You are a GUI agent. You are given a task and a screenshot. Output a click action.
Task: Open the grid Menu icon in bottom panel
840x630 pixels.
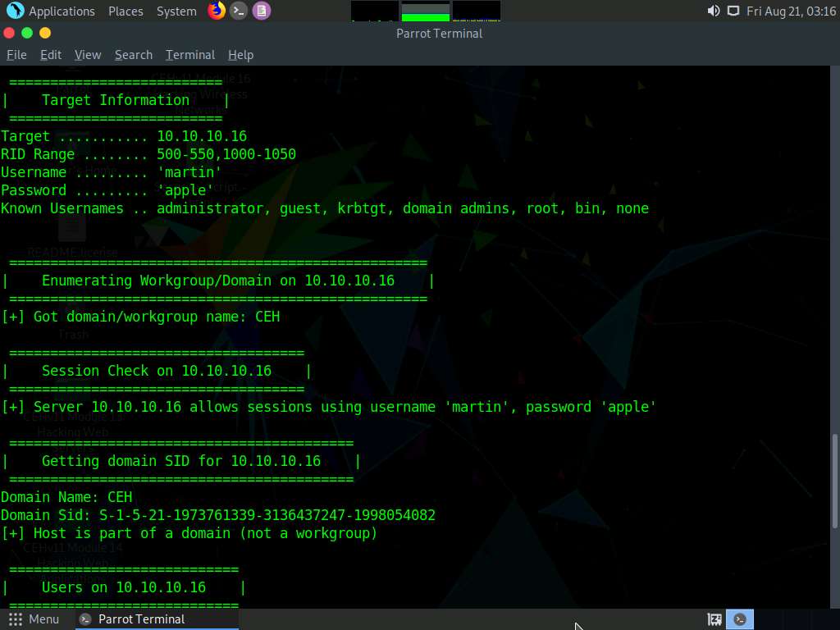coord(16,619)
